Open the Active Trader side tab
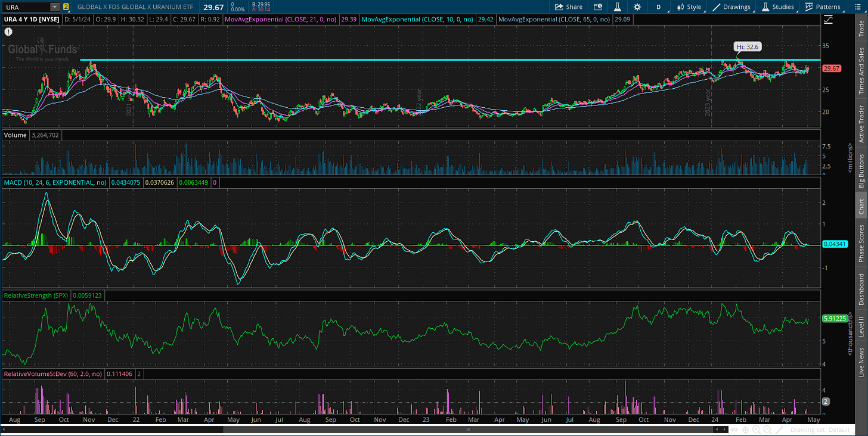The height and width of the screenshot is (436, 868). 861,123
